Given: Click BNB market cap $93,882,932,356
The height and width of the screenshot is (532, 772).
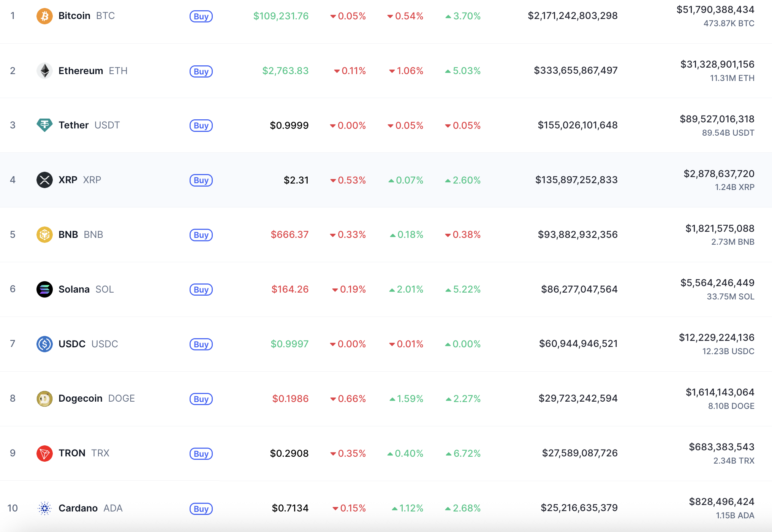Looking at the screenshot, I should [577, 234].
